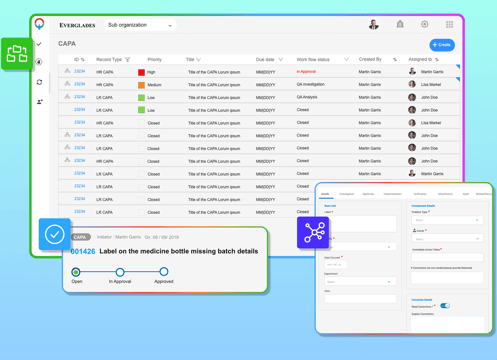The width and height of the screenshot is (497, 360).
Task: Toggle the Need Corrections switch
Action: 445,306
